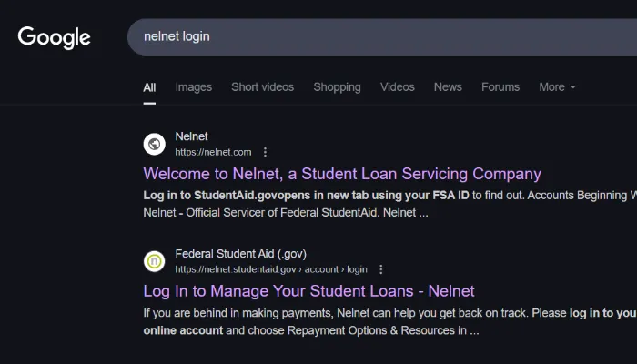Switch to the Images tab
637x364 pixels.
coord(193,87)
